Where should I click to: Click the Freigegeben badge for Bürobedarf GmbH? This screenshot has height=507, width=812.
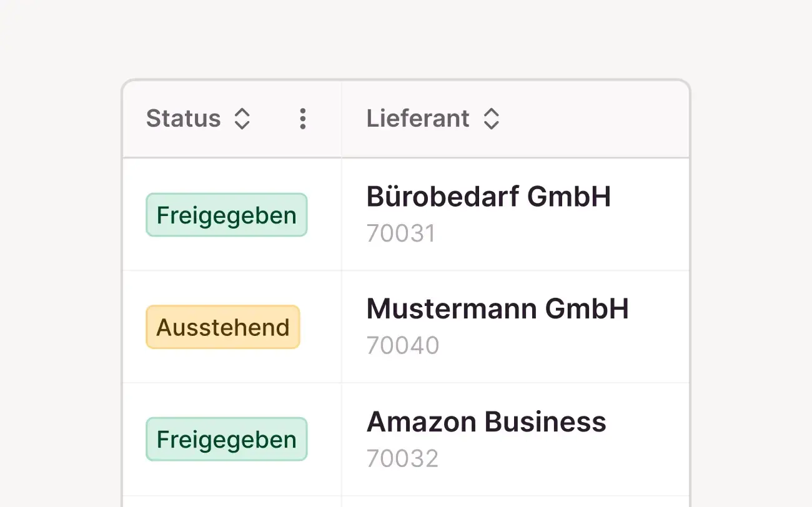[x=226, y=215]
